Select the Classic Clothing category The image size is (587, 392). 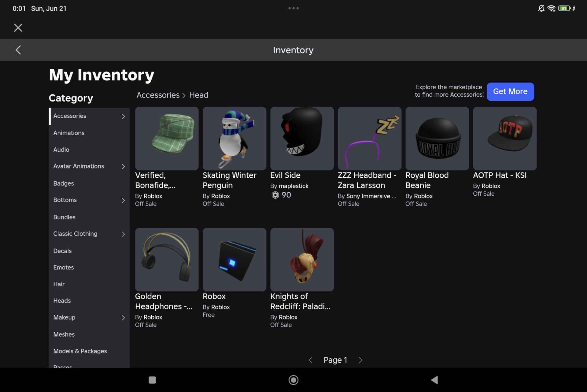[x=89, y=234]
